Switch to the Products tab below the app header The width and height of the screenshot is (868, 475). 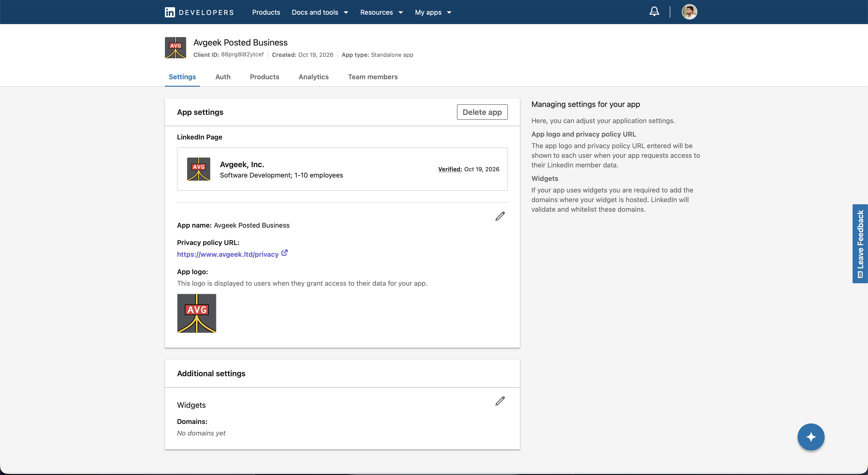click(x=264, y=77)
